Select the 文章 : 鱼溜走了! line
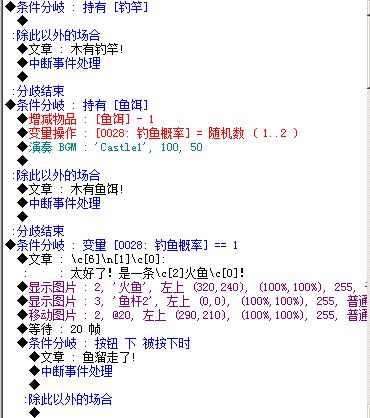 coord(83,357)
